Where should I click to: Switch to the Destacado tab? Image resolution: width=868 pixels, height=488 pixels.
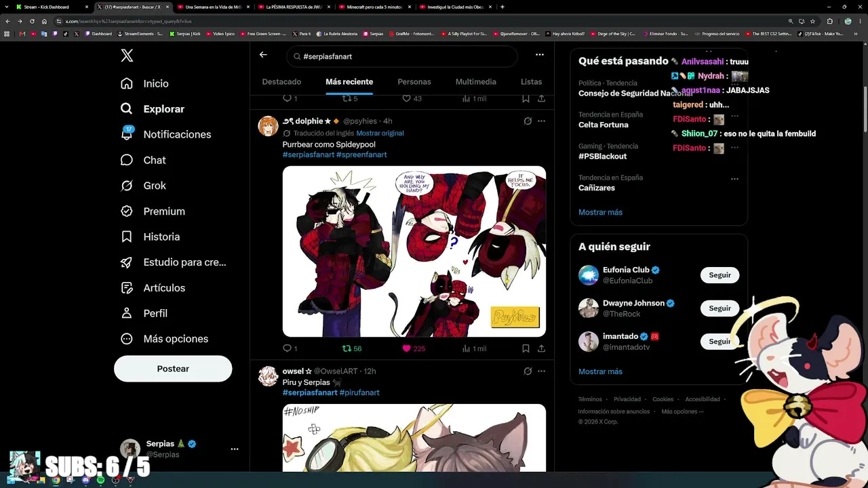281,82
